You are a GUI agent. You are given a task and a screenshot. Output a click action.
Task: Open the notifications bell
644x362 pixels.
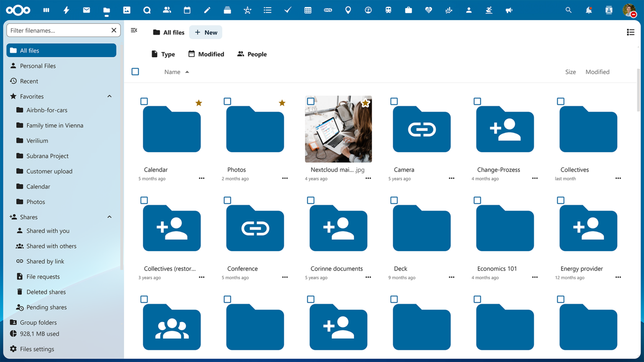tap(589, 10)
